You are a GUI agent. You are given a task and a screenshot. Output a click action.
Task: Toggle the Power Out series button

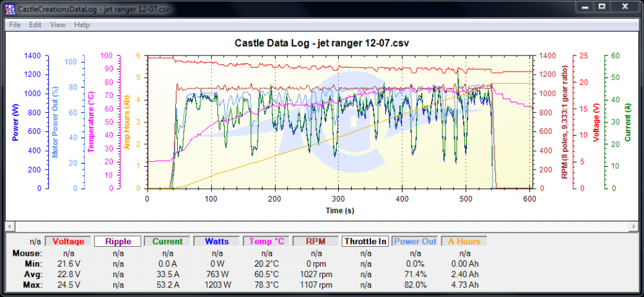414,242
